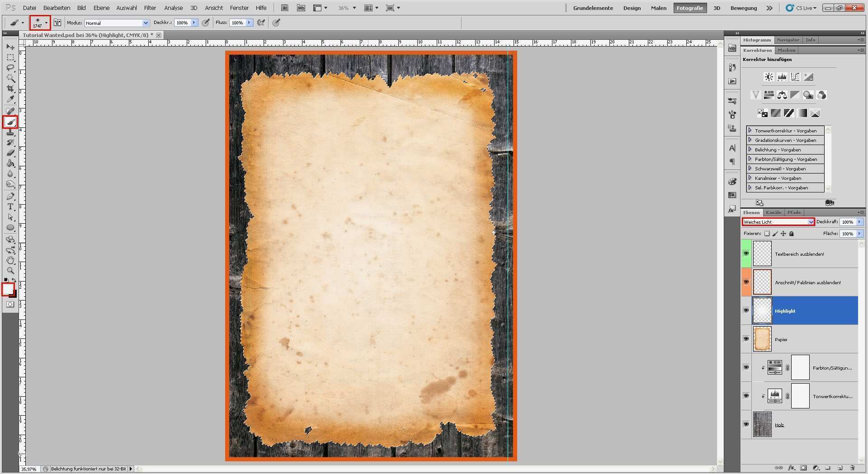Create a new layer via panel icon
This screenshot has width=868, height=474.
840,468
